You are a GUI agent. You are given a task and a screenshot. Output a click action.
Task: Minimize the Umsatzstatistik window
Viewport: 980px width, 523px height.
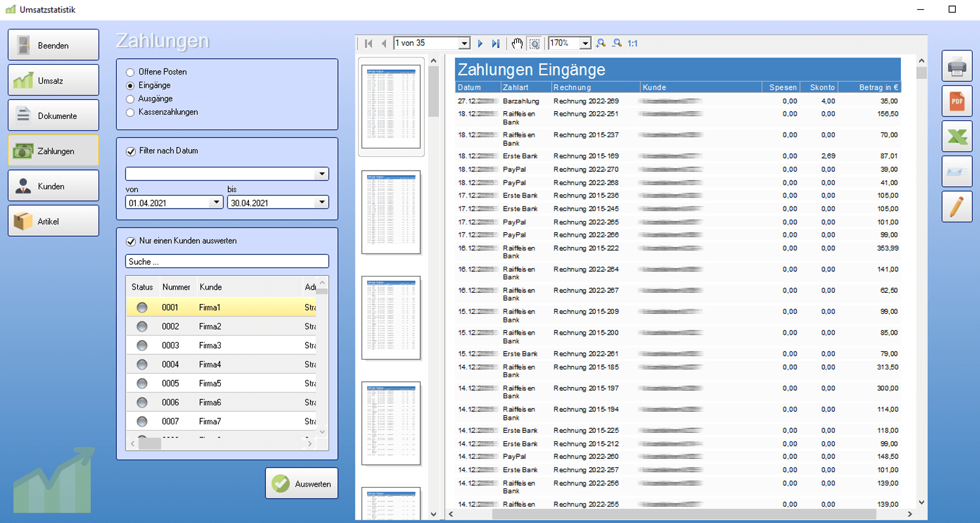pyautogui.click(x=920, y=9)
